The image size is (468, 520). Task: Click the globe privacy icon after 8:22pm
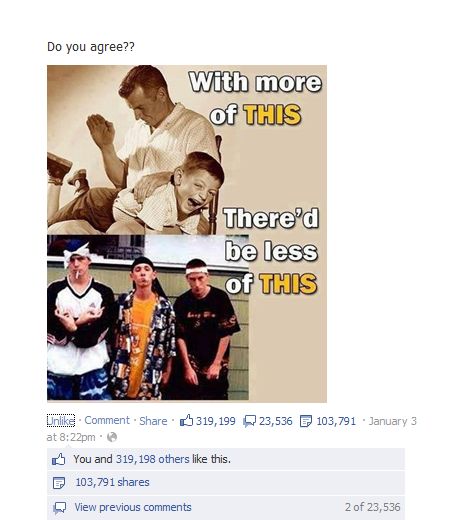click(x=112, y=437)
